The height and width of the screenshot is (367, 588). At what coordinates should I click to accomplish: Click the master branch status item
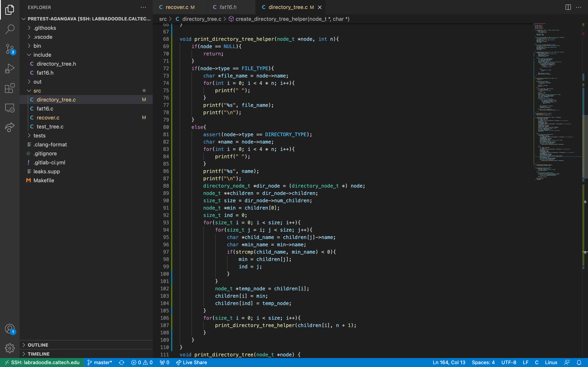(100, 362)
